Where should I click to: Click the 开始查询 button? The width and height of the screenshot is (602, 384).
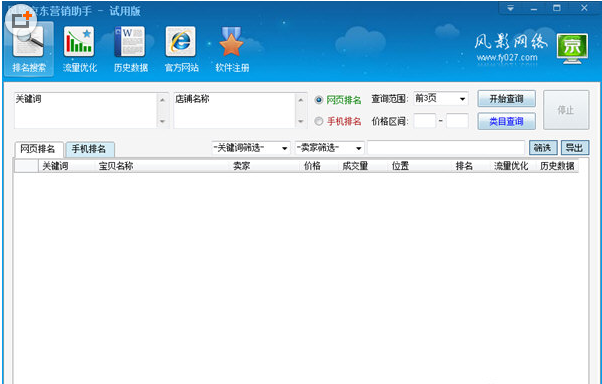[x=506, y=99]
